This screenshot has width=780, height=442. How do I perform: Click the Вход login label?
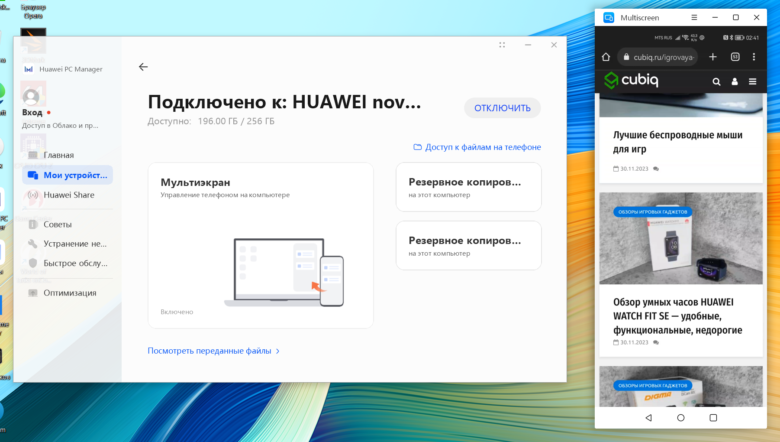pos(32,112)
